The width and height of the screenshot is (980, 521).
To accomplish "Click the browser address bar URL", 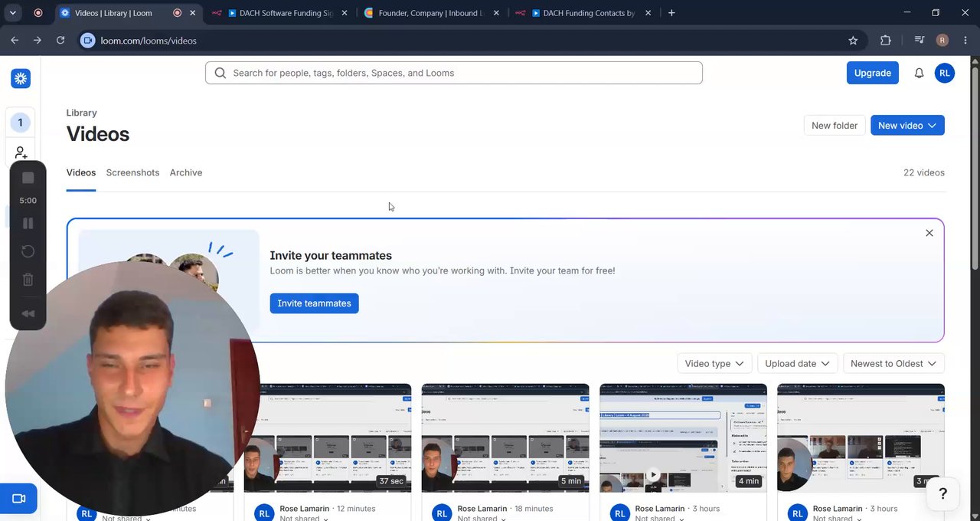I will (x=149, y=41).
